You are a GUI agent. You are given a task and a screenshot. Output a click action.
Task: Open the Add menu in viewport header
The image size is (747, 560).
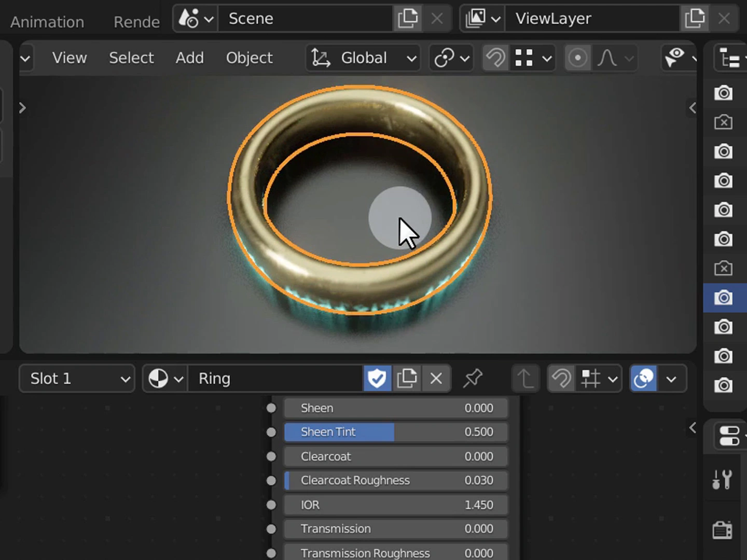pos(189,58)
